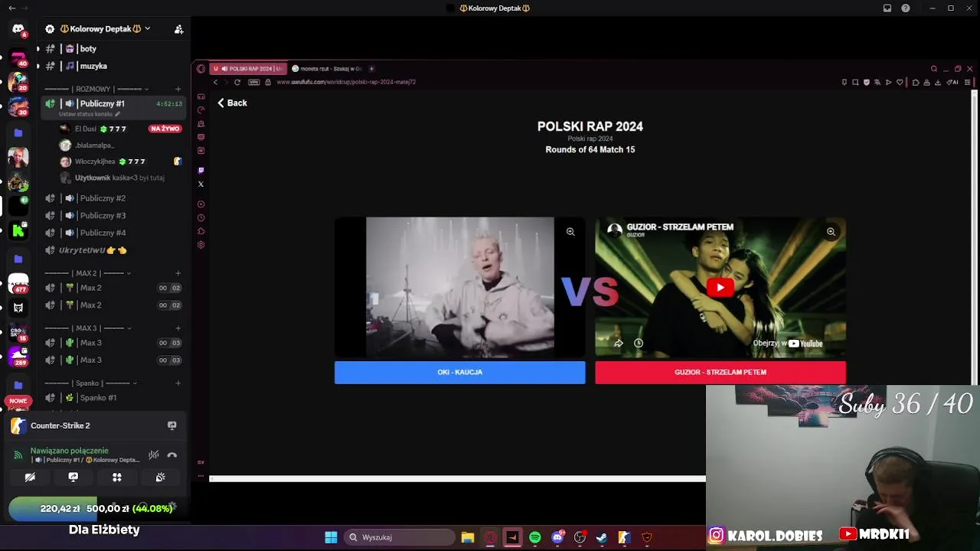Image resolution: width=980 pixels, height=551 pixels.
Task: Go back with browser back arrow
Action: tap(216, 82)
